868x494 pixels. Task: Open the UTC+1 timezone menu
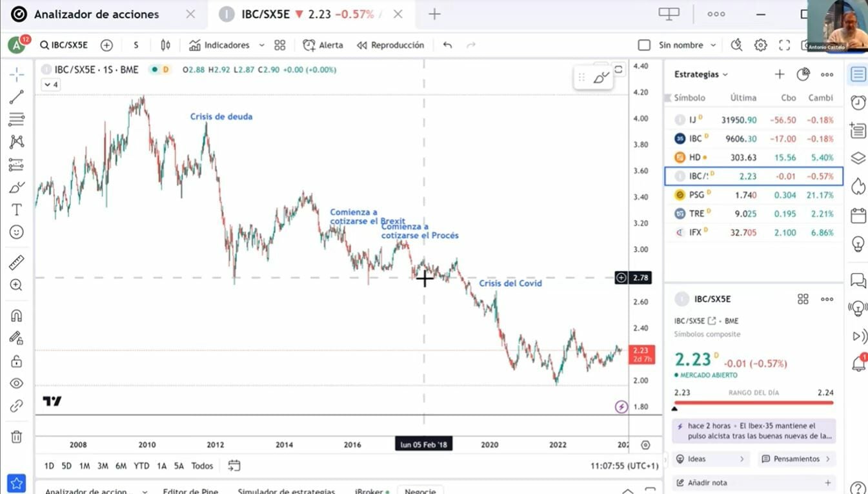625,466
